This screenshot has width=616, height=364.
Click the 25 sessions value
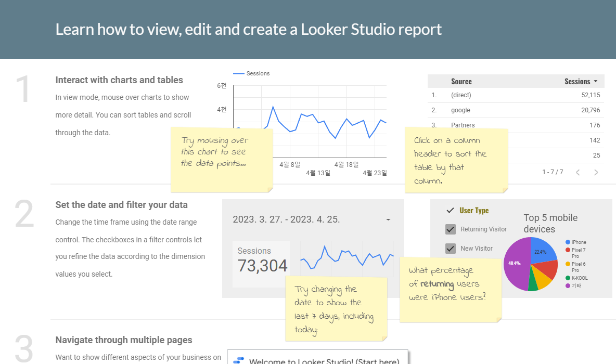tap(596, 155)
